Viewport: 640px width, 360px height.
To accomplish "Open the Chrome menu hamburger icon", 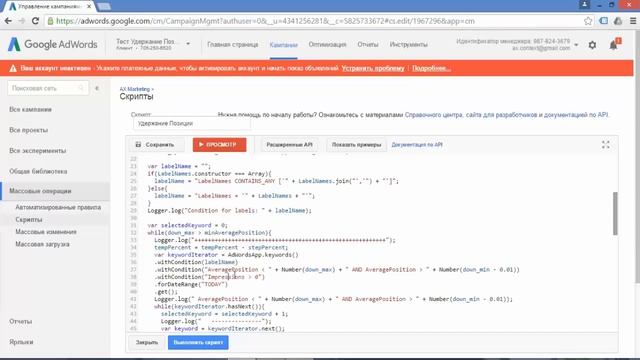I will [633, 21].
